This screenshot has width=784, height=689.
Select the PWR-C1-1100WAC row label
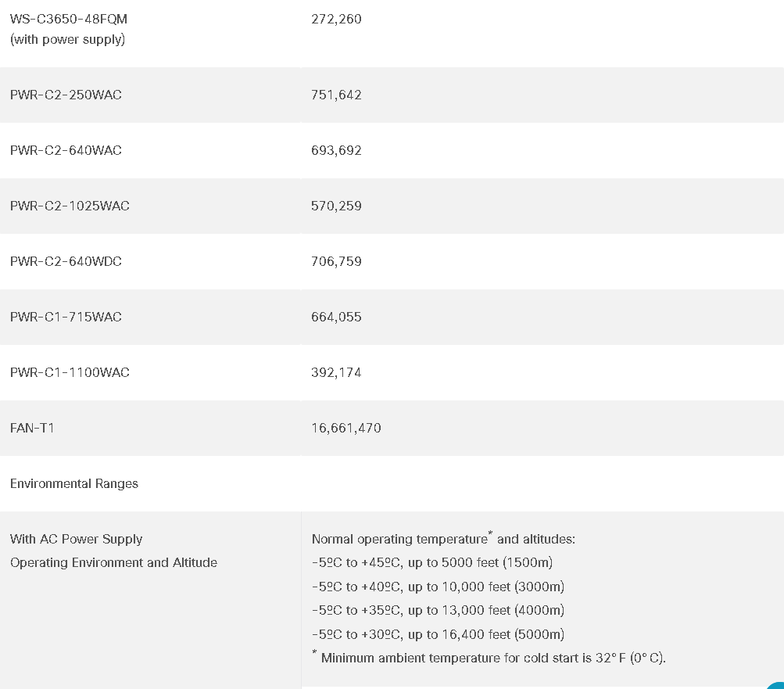coord(70,372)
